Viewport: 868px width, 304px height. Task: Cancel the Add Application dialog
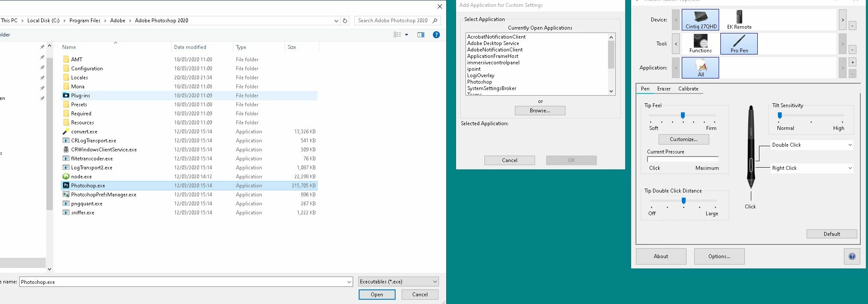510,160
